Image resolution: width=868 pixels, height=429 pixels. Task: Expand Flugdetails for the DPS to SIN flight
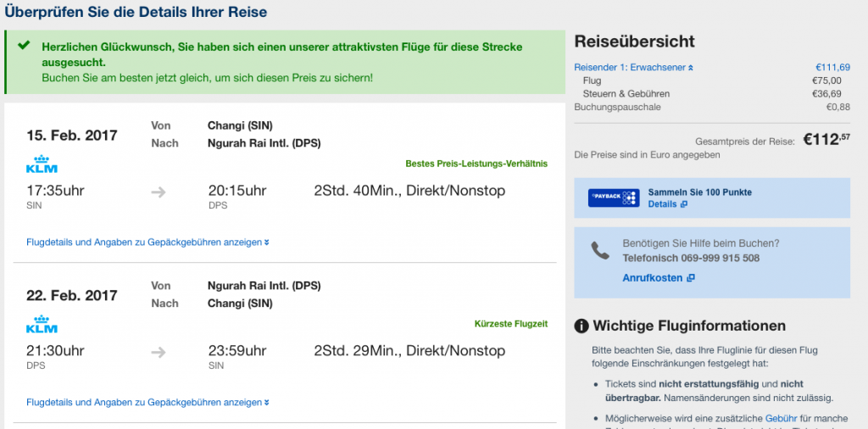coord(147,402)
